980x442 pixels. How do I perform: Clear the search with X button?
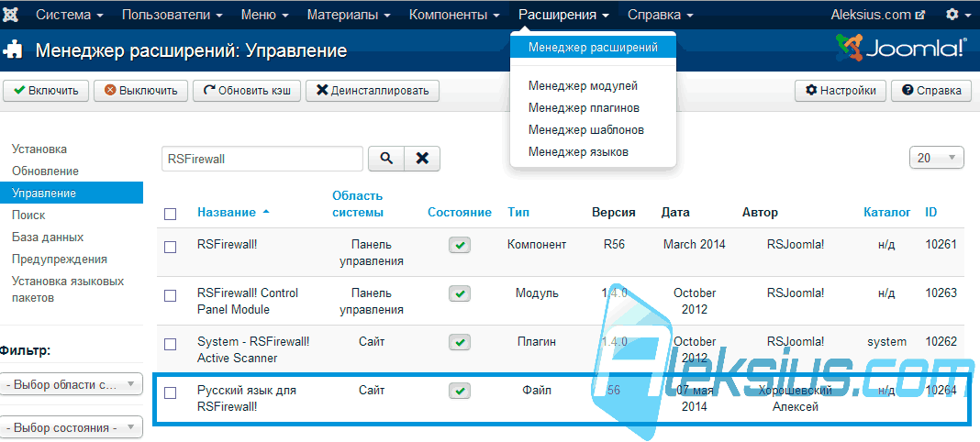422,159
